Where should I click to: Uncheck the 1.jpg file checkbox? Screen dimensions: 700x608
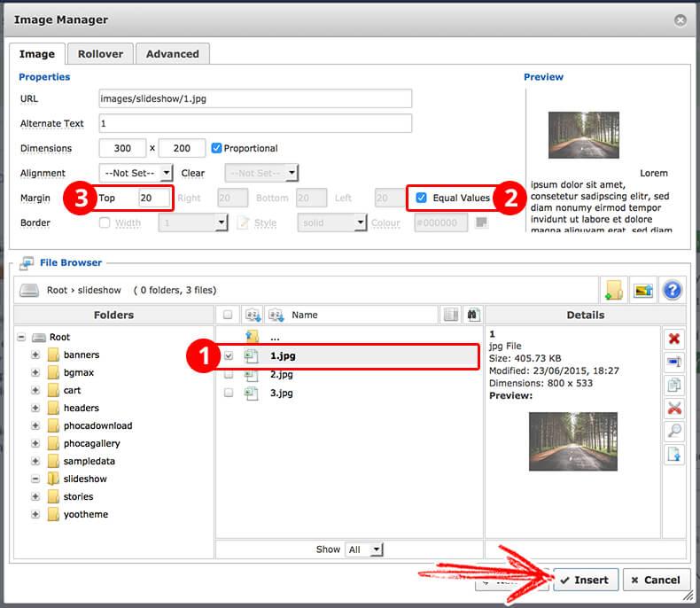(x=229, y=355)
